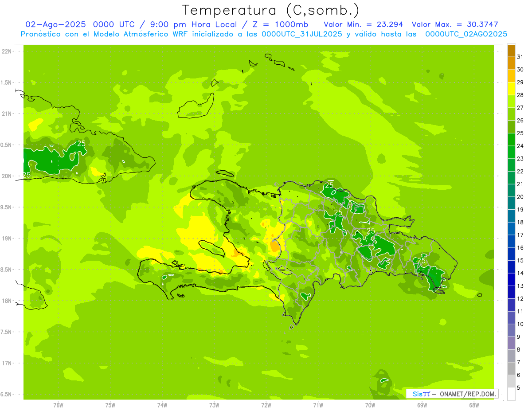Click the '76W' longitude axis label
This screenshot has height=411, width=532.
click(x=58, y=406)
